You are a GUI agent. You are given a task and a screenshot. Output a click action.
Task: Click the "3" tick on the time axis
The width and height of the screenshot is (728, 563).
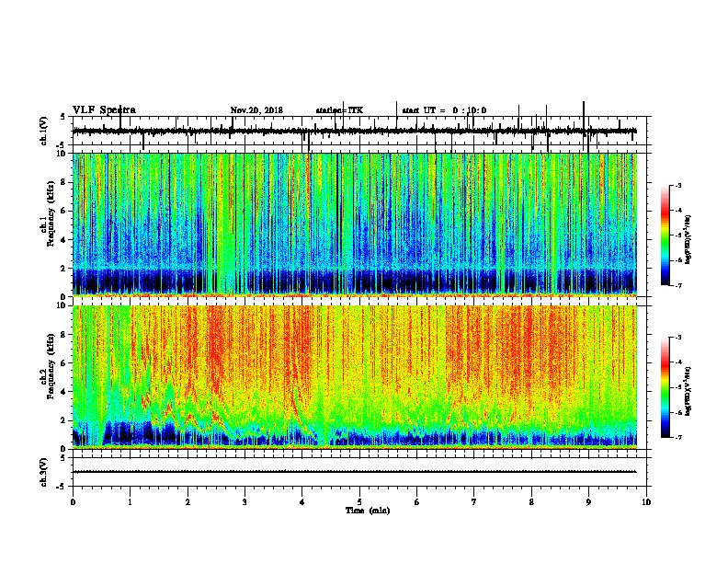pyautogui.click(x=245, y=502)
